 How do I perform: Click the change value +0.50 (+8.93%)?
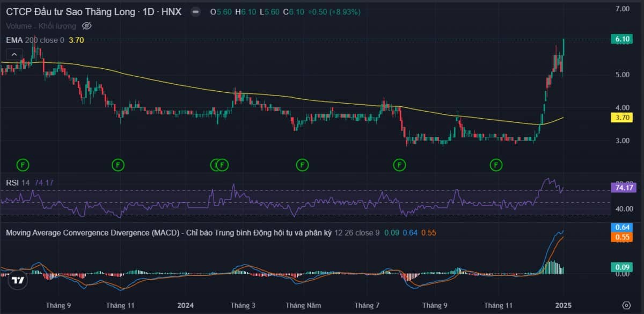(334, 12)
